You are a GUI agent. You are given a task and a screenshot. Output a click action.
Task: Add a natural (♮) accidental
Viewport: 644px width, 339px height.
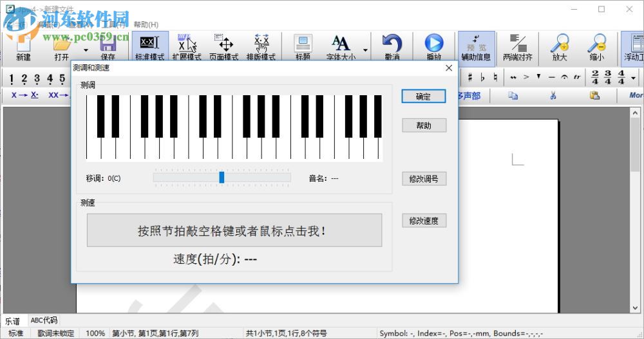point(496,77)
